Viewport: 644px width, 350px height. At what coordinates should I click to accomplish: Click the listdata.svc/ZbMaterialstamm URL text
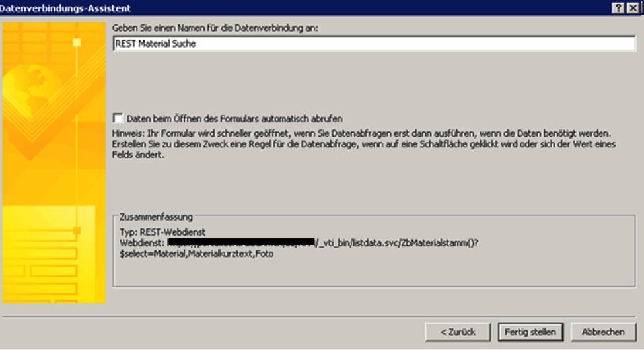[398, 243]
